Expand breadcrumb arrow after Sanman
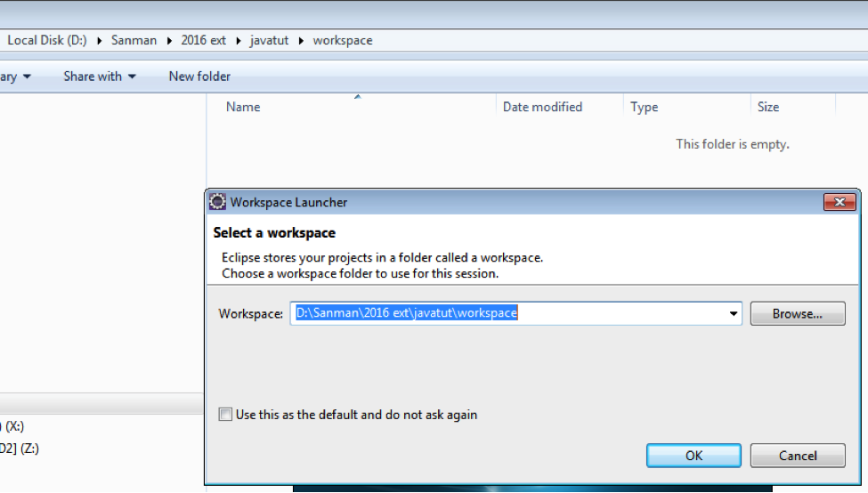868x493 pixels. pos(169,41)
